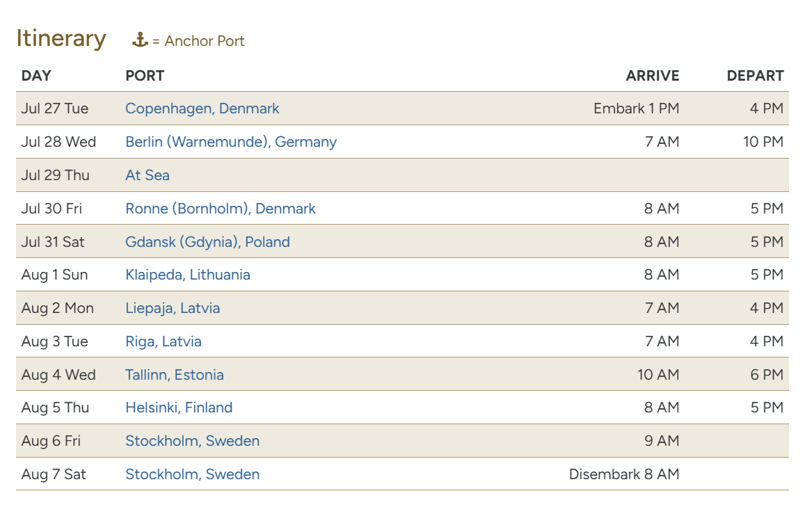
Task: Click the Itinerary heading
Action: pyautogui.click(x=61, y=38)
